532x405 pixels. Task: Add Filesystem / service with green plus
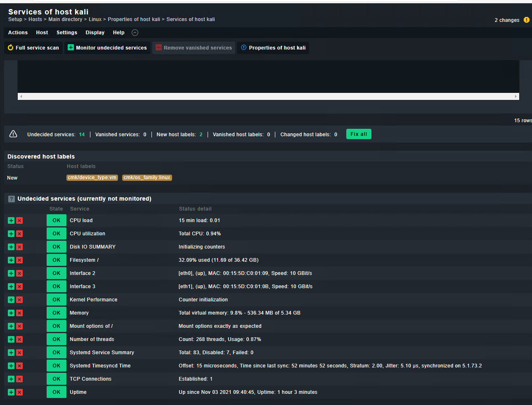(11, 260)
